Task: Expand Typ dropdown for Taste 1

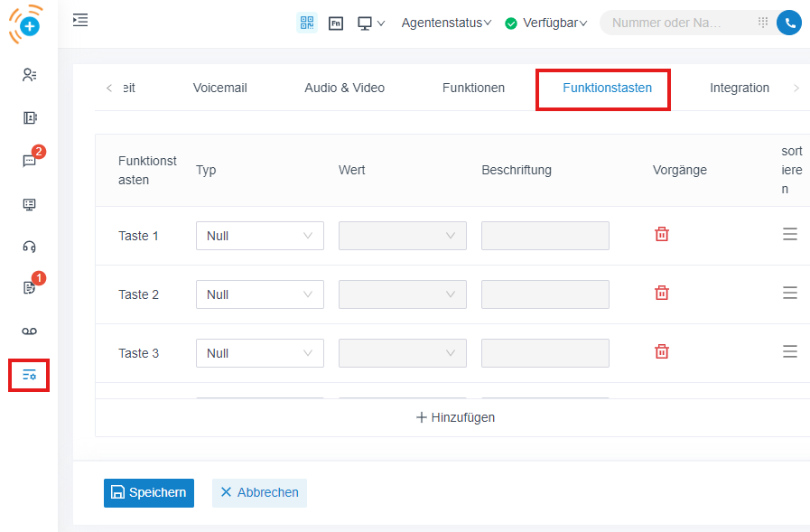Action: (x=259, y=236)
